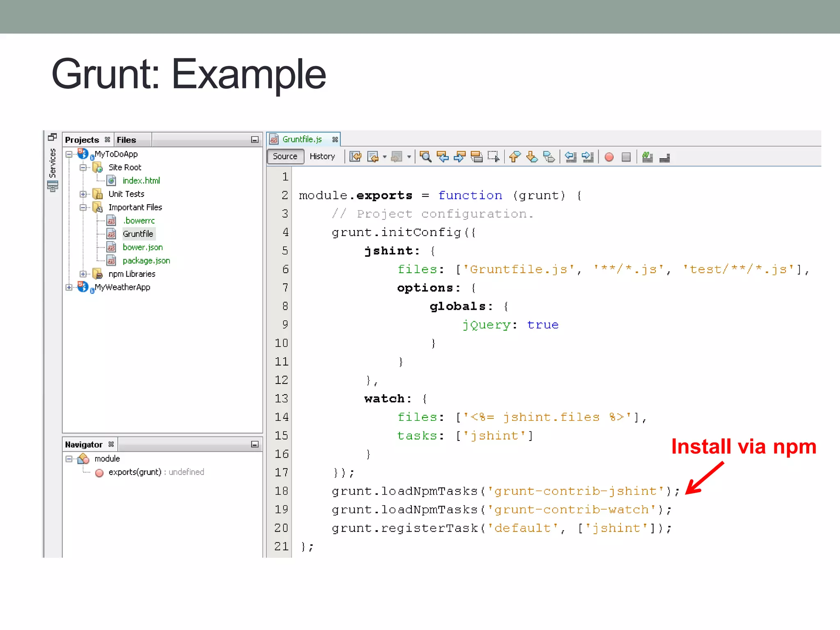Viewport: 840px width, 630px height.
Task: Select package.json file
Action: pyautogui.click(x=146, y=260)
